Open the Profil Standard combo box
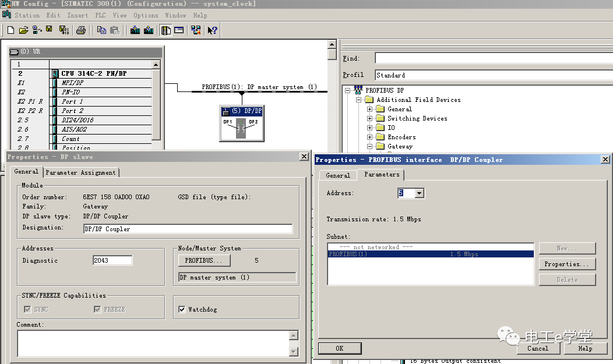The height and width of the screenshot is (364, 613). point(494,75)
